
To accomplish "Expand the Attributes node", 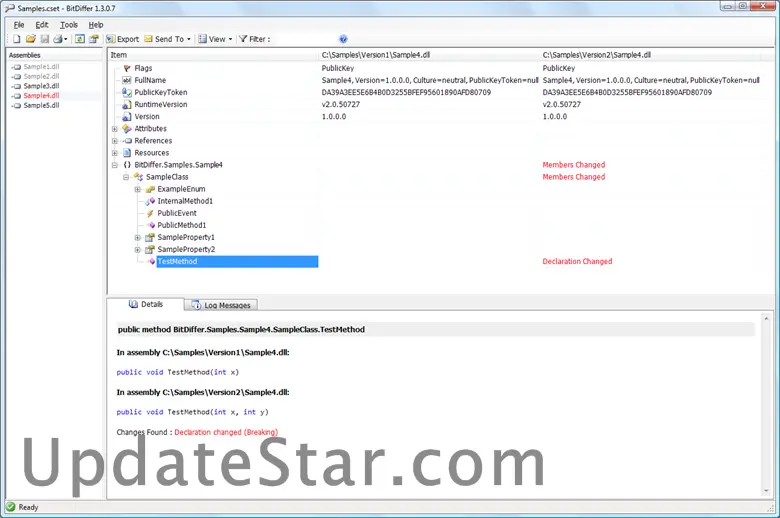I will (115, 129).
